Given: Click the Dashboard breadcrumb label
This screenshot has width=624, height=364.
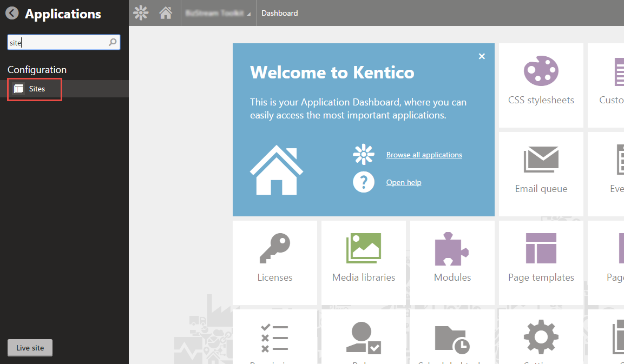Looking at the screenshot, I should point(279,13).
